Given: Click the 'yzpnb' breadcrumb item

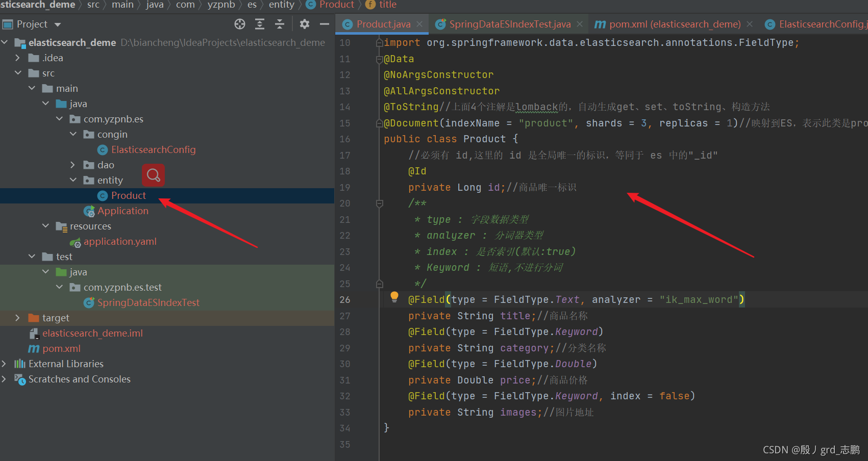Looking at the screenshot, I should [x=221, y=5].
